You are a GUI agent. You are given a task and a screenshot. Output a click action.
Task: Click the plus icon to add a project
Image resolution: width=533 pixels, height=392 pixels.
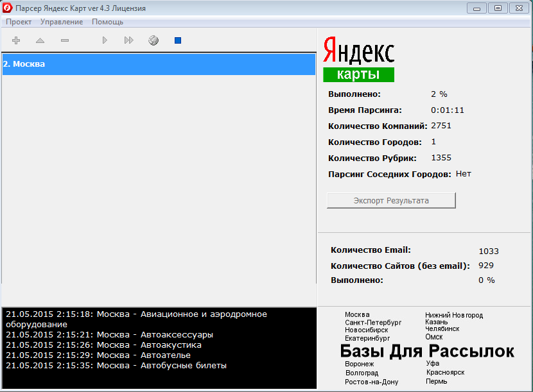tap(16, 40)
